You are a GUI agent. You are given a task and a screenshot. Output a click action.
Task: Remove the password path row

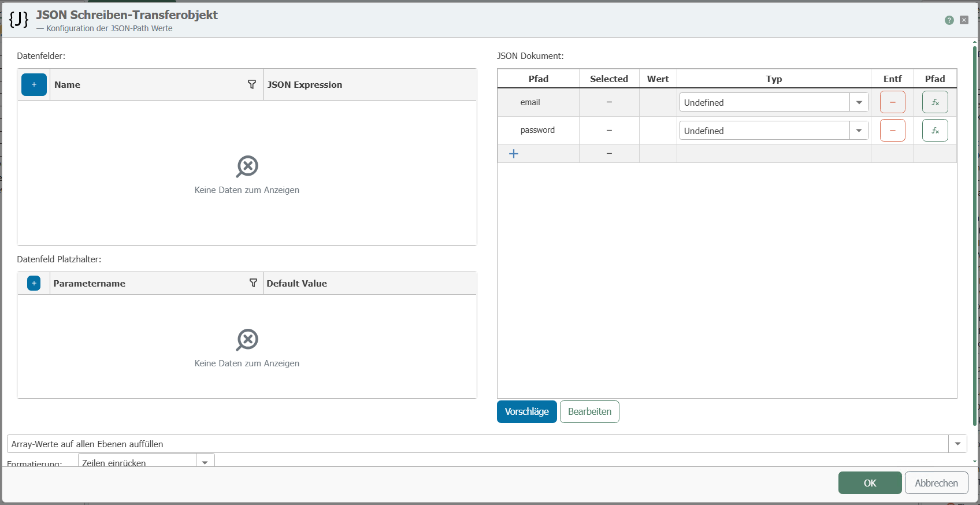pos(892,131)
